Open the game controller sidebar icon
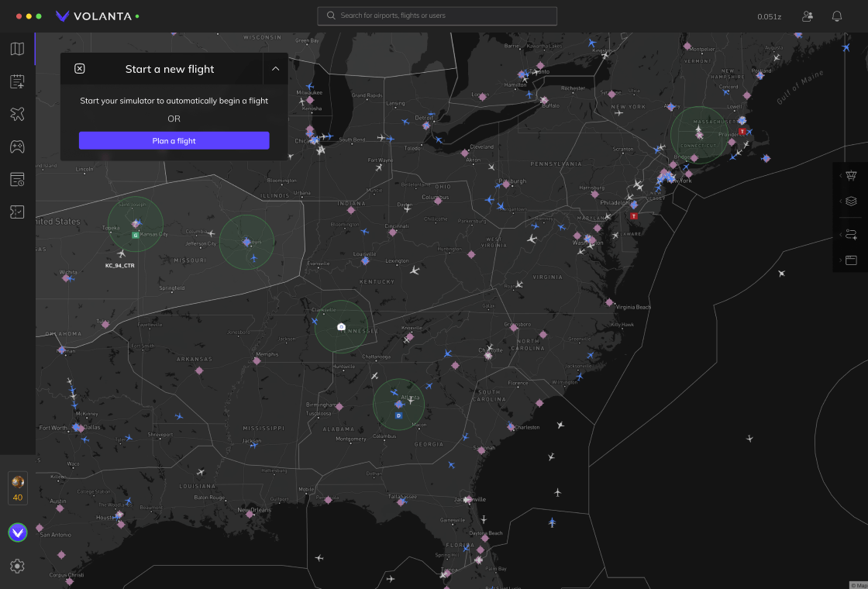Image resolution: width=868 pixels, height=589 pixels. pyautogui.click(x=17, y=146)
